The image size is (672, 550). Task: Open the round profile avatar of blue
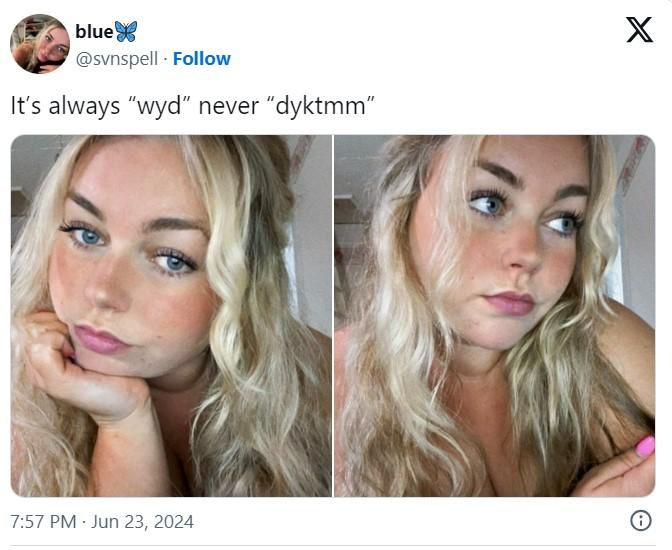coord(40,44)
